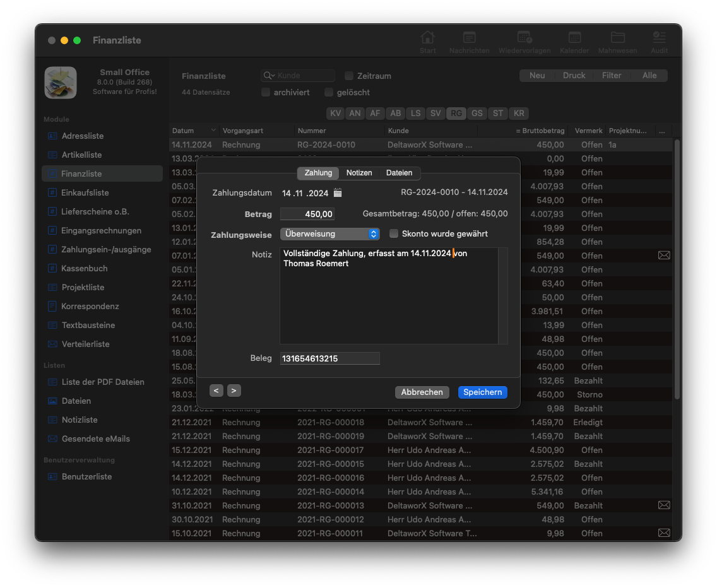Go to previous record with < button
717x588 pixels.
[216, 391]
